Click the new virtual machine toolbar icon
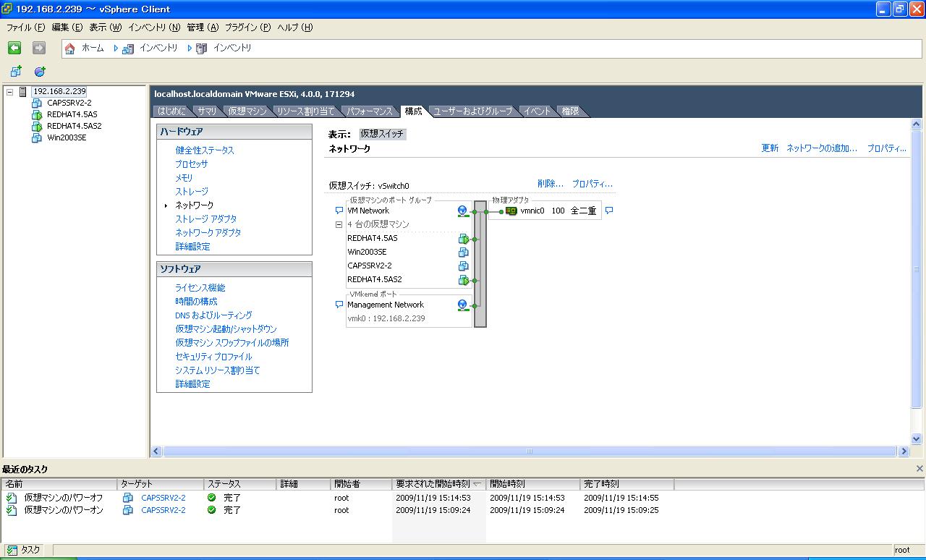Viewport: 926px width, 560px height. 16,72
